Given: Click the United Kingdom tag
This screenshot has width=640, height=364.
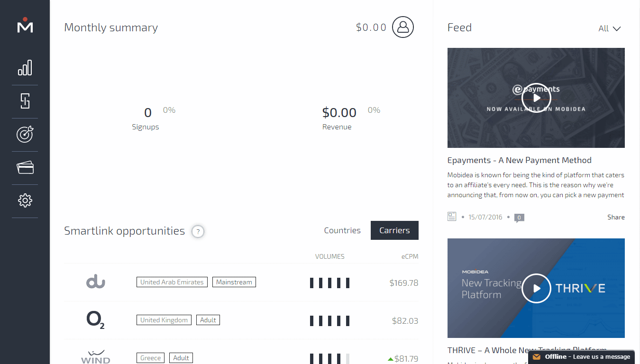Looking at the screenshot, I should coord(164,320).
